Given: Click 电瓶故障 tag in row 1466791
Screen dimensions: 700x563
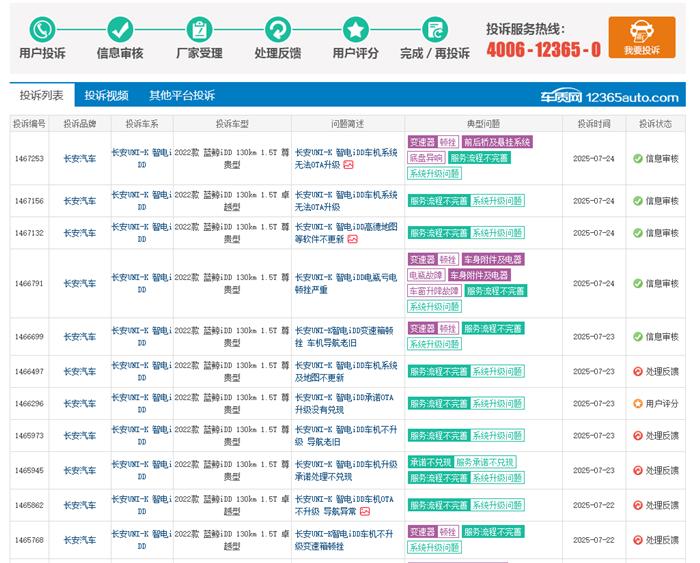Looking at the screenshot, I should pyautogui.click(x=426, y=275).
